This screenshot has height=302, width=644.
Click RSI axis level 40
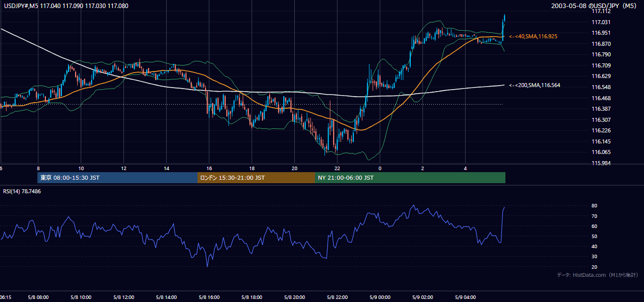(594, 246)
